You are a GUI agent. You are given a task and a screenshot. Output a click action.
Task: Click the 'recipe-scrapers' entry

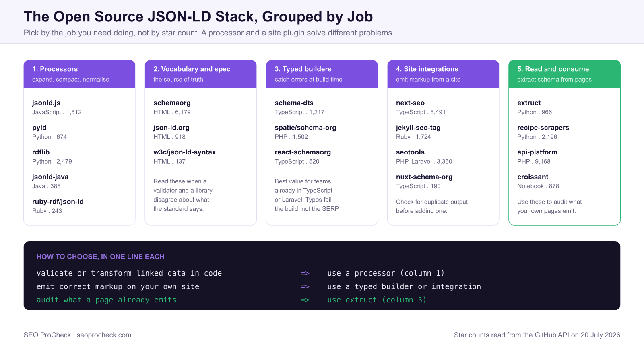pyautogui.click(x=543, y=128)
